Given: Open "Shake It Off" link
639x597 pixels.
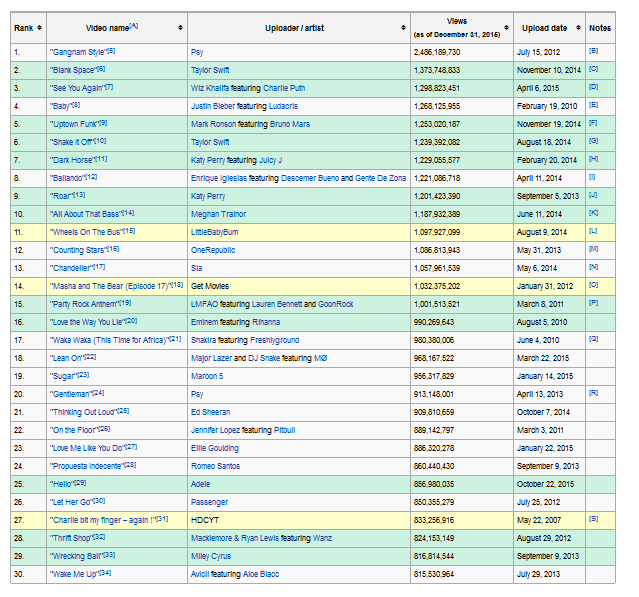Looking at the screenshot, I should [72, 142].
